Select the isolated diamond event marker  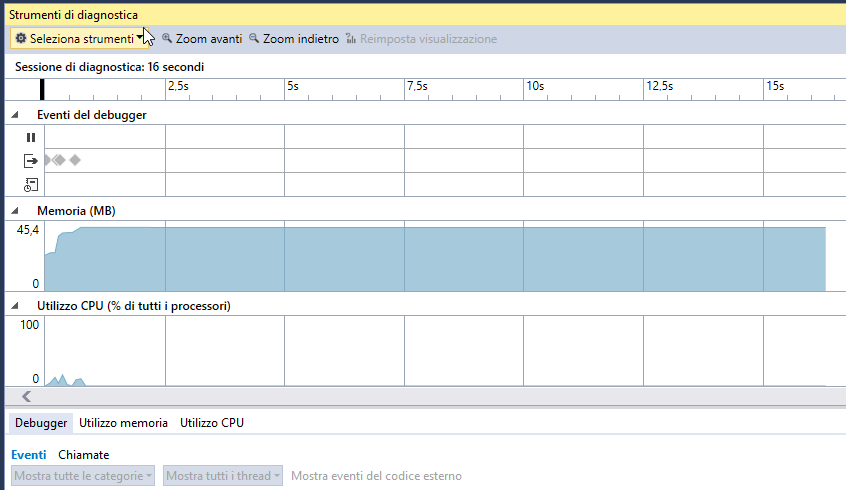pyautogui.click(x=75, y=160)
